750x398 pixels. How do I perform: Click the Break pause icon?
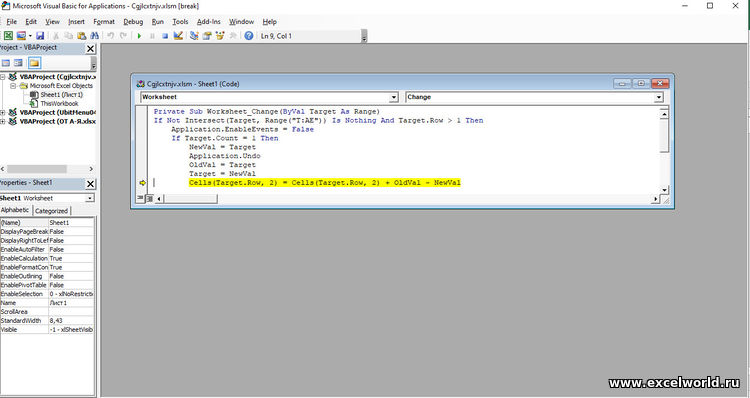point(152,36)
